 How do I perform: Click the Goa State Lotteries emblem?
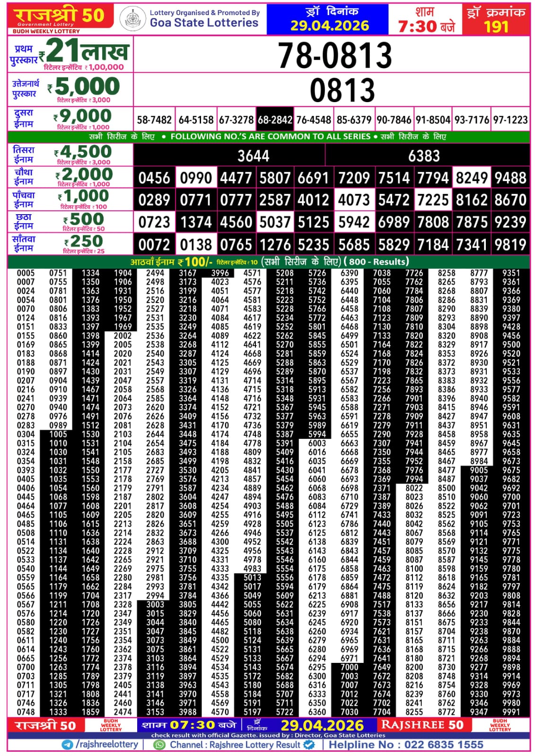132,19
